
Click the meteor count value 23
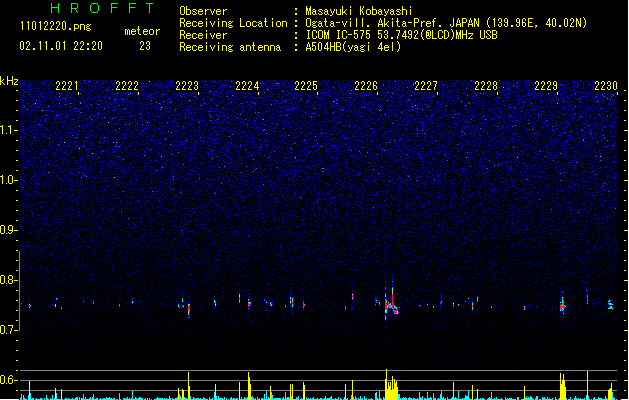coord(145,46)
